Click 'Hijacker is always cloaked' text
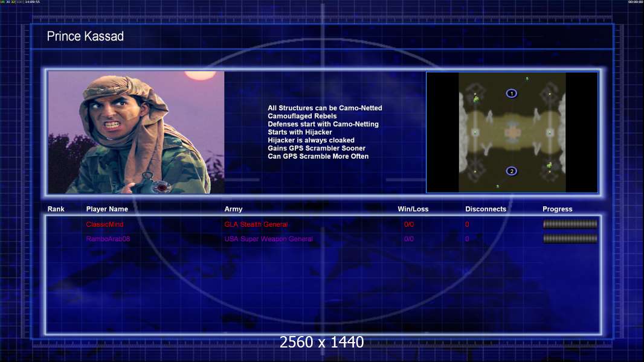 (x=311, y=140)
